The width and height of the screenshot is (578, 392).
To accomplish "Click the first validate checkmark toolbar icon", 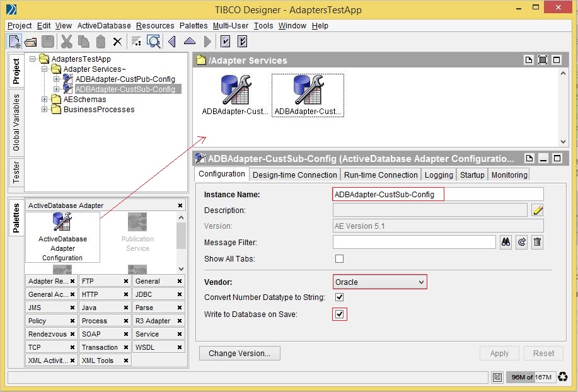I will pyautogui.click(x=225, y=42).
